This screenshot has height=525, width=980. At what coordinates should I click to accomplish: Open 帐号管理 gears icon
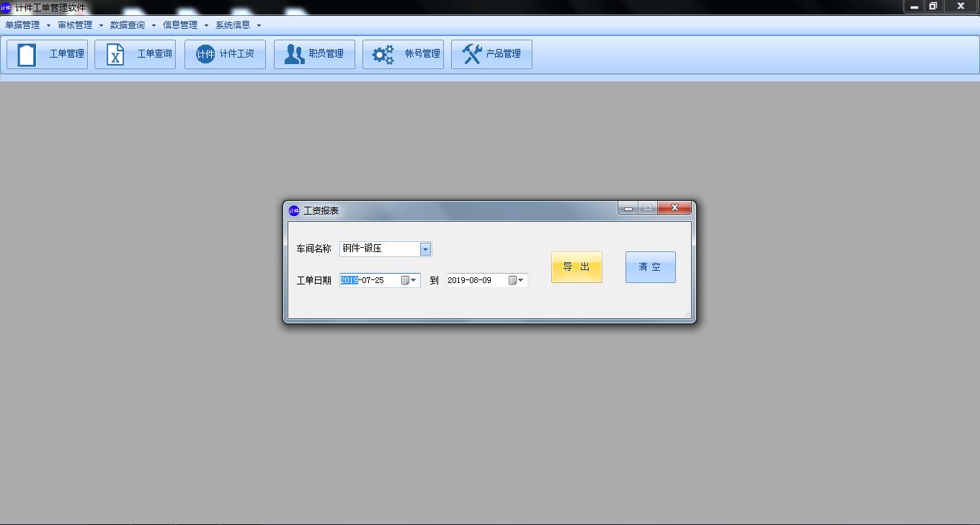383,55
